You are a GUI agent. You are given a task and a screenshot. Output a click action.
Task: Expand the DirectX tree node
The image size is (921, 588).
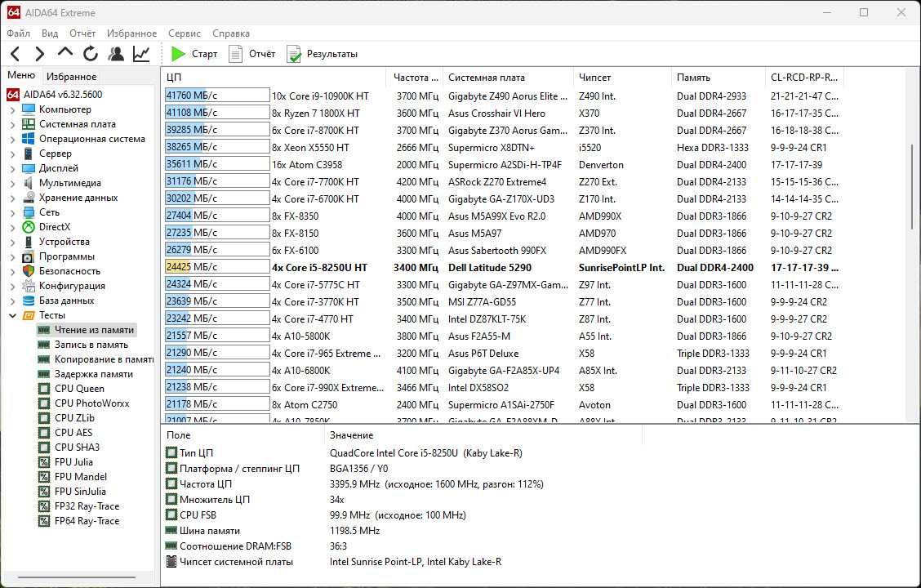(13, 227)
